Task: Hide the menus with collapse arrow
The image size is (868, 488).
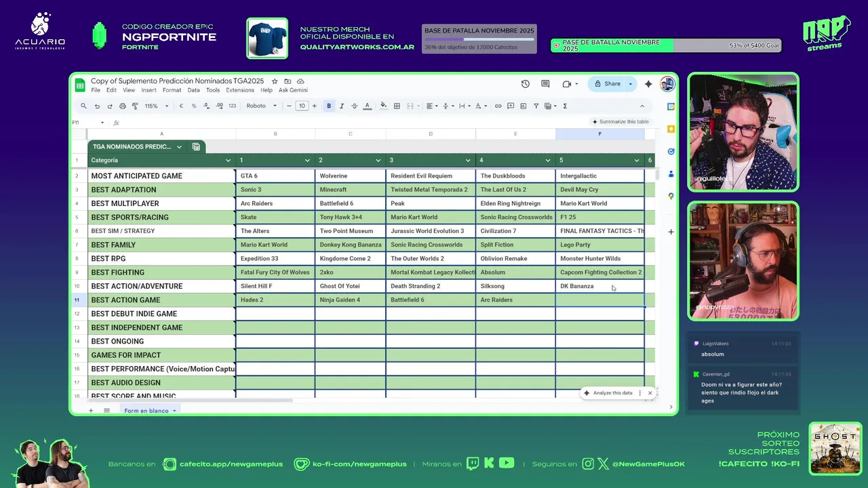Action: coord(642,106)
